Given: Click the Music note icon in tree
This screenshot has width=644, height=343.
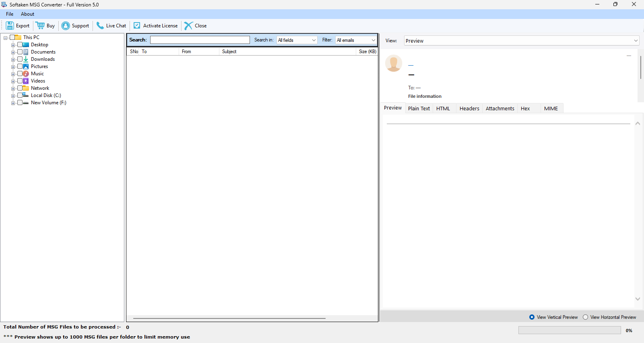Looking at the screenshot, I should [26, 74].
